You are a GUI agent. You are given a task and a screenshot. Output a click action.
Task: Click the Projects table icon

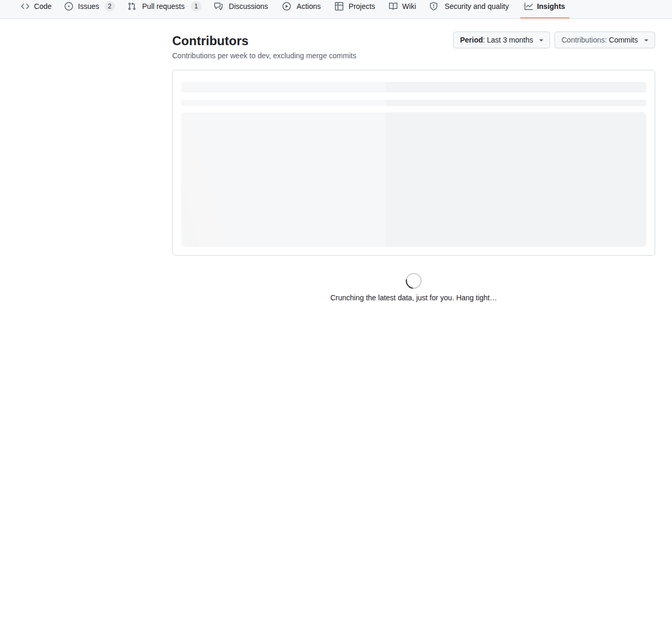pos(339,6)
